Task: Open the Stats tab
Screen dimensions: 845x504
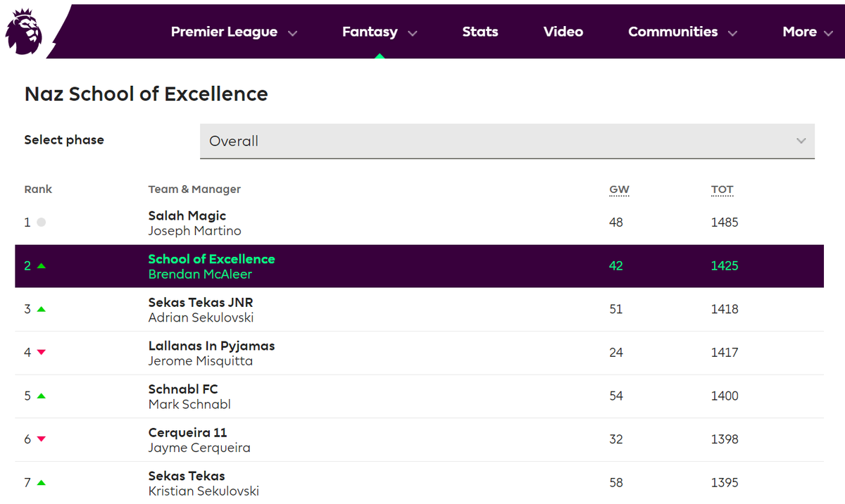Action: tap(480, 32)
